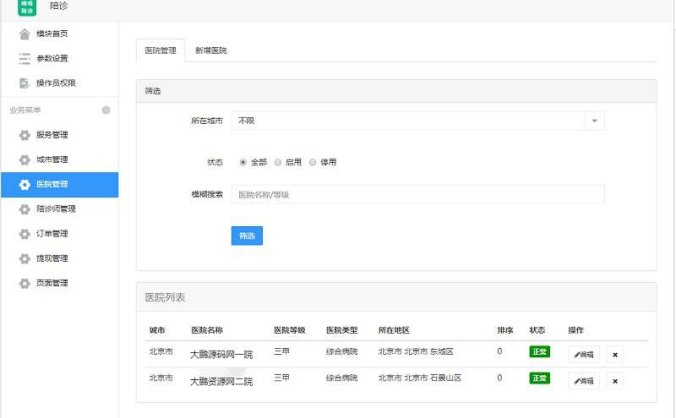
Task: Click the 医院类型 column header
Action: [342, 331]
